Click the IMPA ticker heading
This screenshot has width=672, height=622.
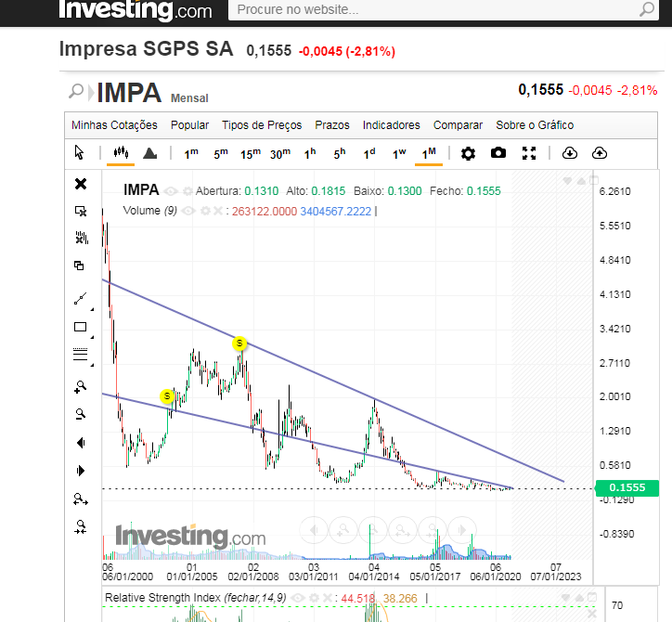click(129, 93)
